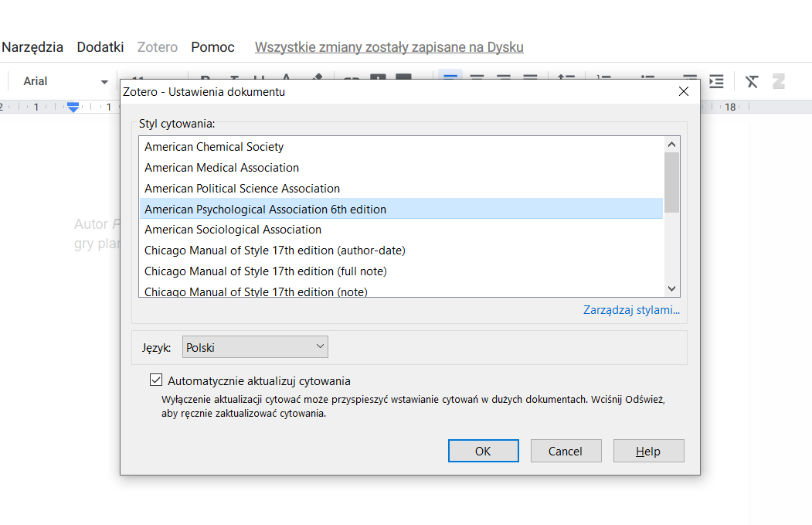Apply bold formatting
This screenshot has width=812, height=525.
click(205, 80)
